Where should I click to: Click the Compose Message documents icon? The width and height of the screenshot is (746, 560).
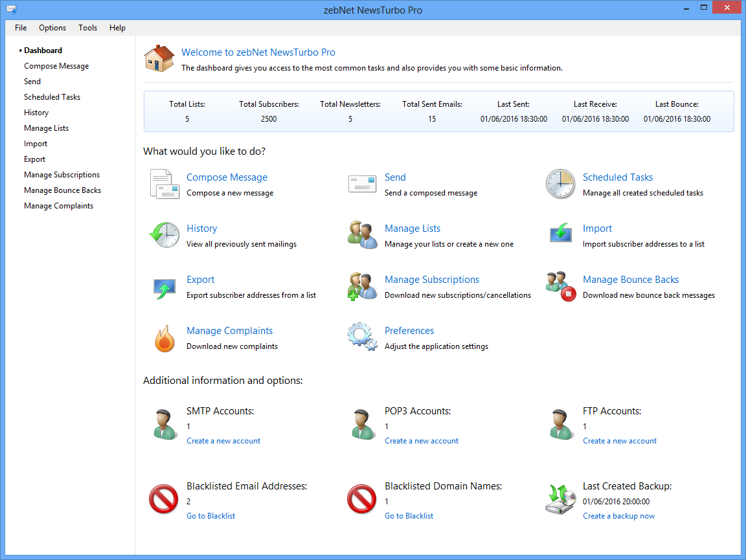pos(164,184)
